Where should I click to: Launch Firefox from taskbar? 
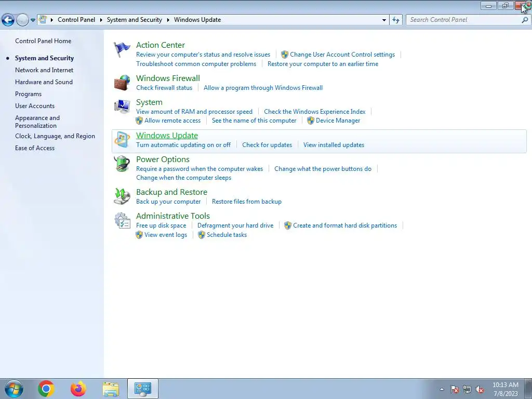click(x=78, y=389)
